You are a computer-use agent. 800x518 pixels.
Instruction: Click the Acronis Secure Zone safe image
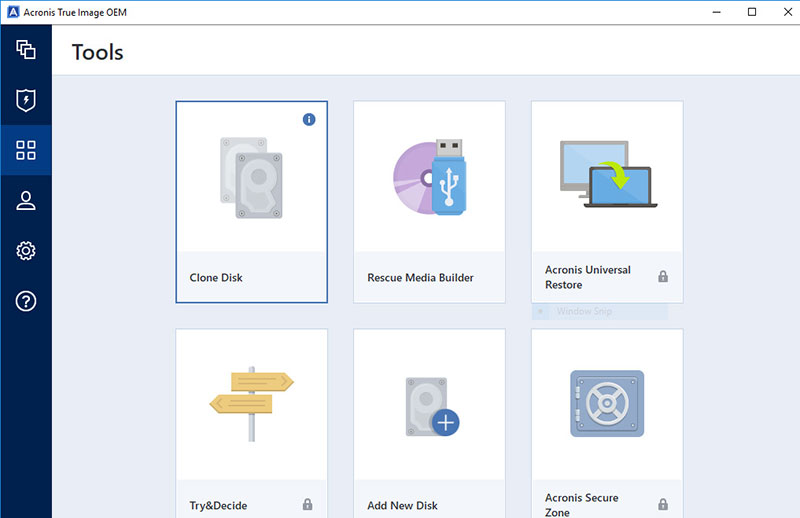pos(607,403)
